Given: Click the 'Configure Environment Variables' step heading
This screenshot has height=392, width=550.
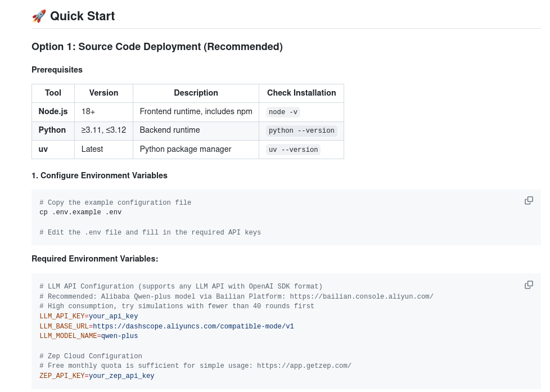Looking at the screenshot, I should point(100,175).
